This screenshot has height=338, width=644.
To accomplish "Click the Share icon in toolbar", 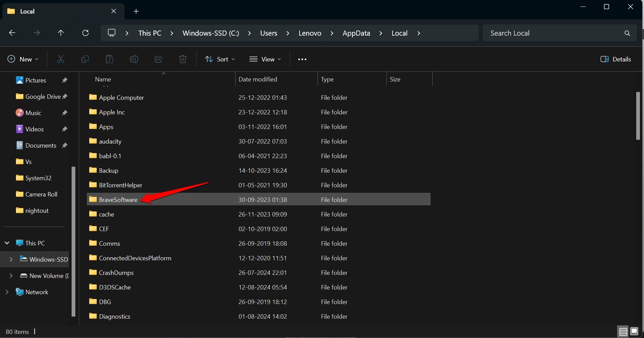I will pyautogui.click(x=158, y=59).
